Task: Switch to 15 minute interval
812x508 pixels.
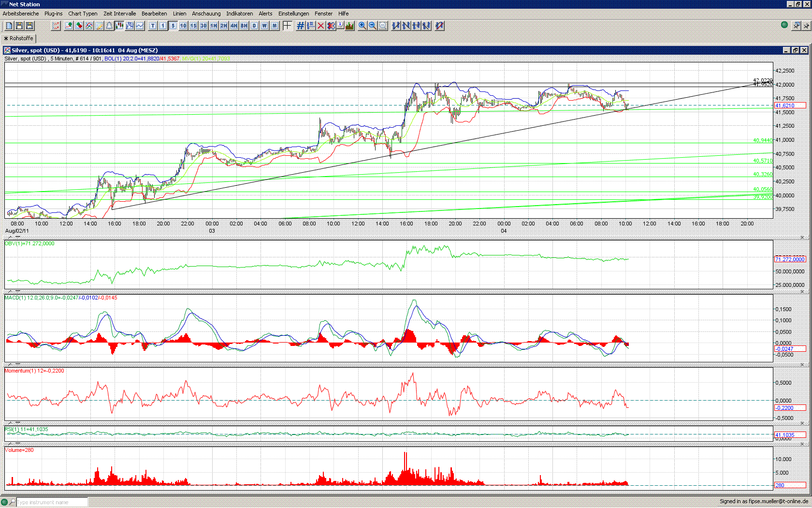Action: tap(193, 26)
